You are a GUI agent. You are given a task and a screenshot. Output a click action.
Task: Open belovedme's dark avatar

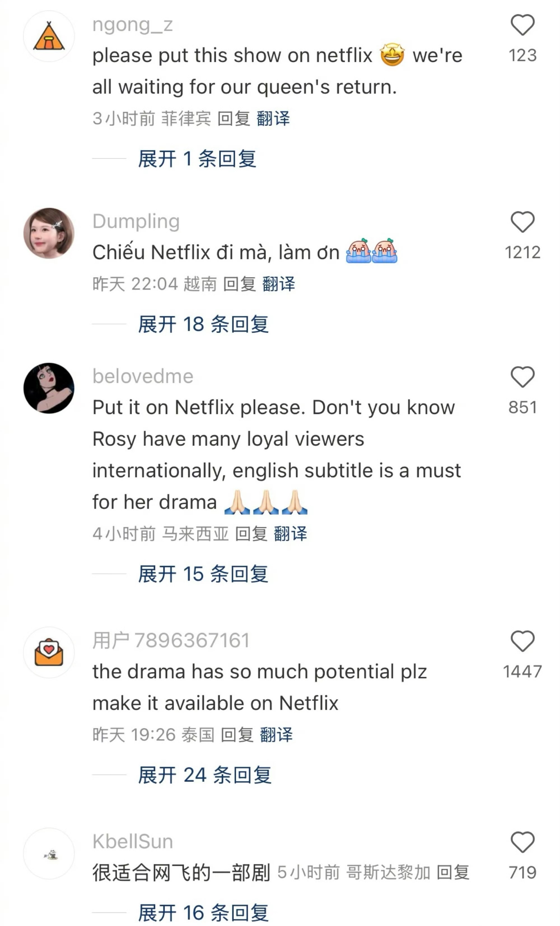click(x=49, y=388)
